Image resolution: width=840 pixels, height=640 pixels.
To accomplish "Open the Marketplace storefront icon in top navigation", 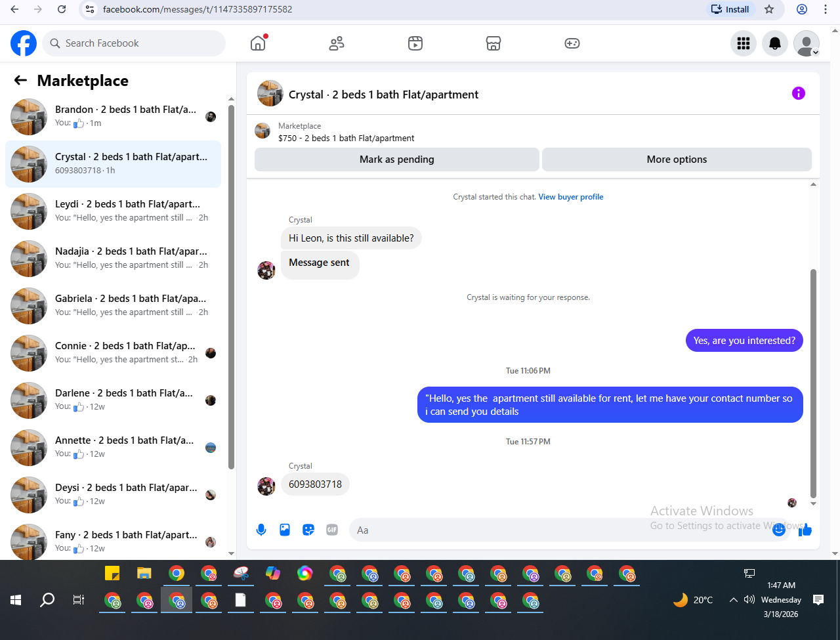I will coord(493,43).
